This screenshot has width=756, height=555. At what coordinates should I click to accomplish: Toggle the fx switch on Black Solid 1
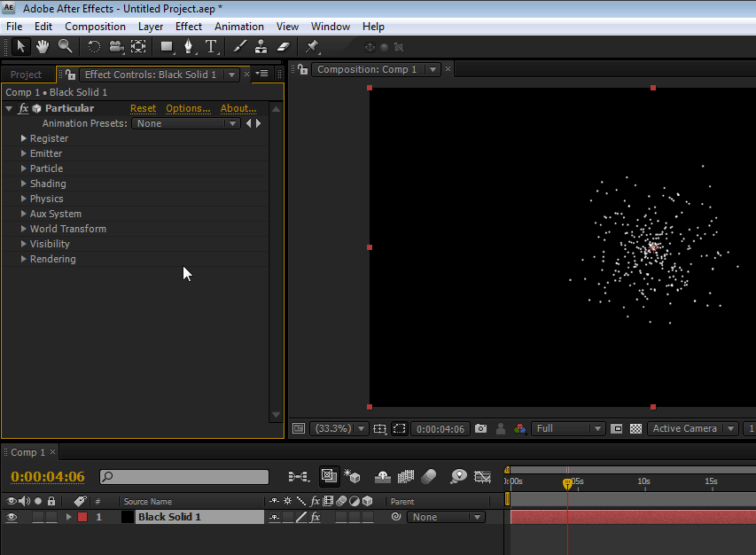(316, 517)
